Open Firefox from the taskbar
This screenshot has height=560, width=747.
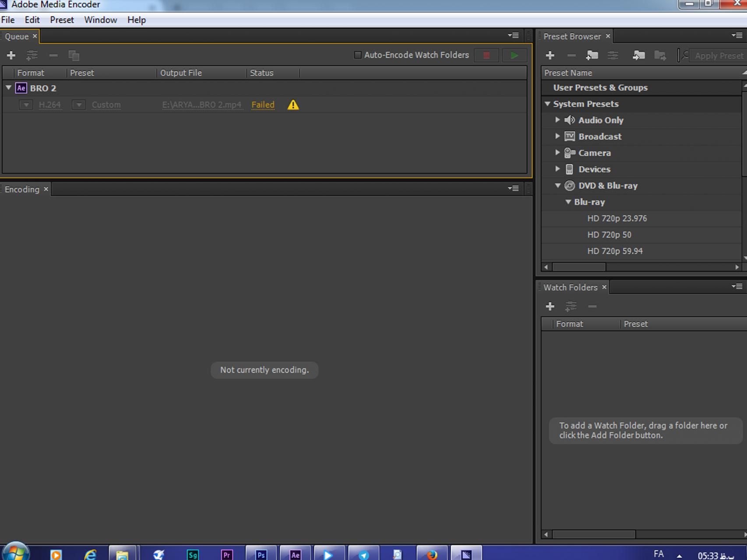coord(432,554)
